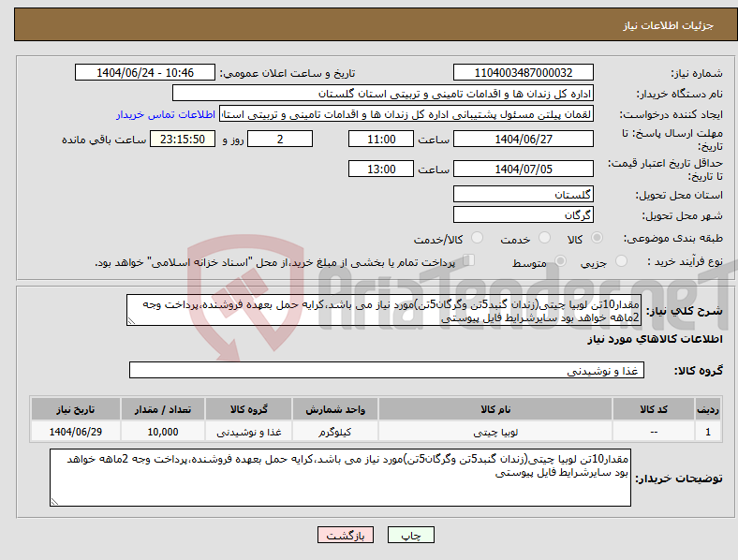Click the شرح کلی نیاز text area
The width and height of the screenshot is (738, 560).
coord(384,310)
